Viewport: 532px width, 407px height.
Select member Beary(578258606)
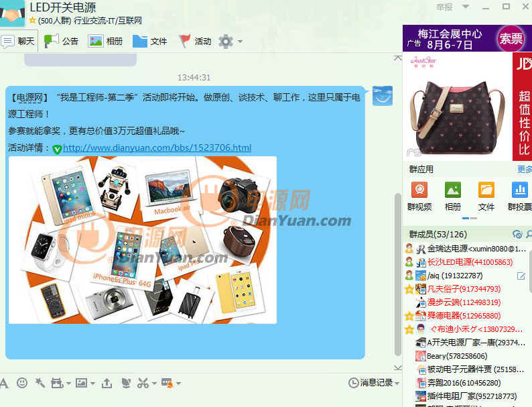[x=466, y=356]
